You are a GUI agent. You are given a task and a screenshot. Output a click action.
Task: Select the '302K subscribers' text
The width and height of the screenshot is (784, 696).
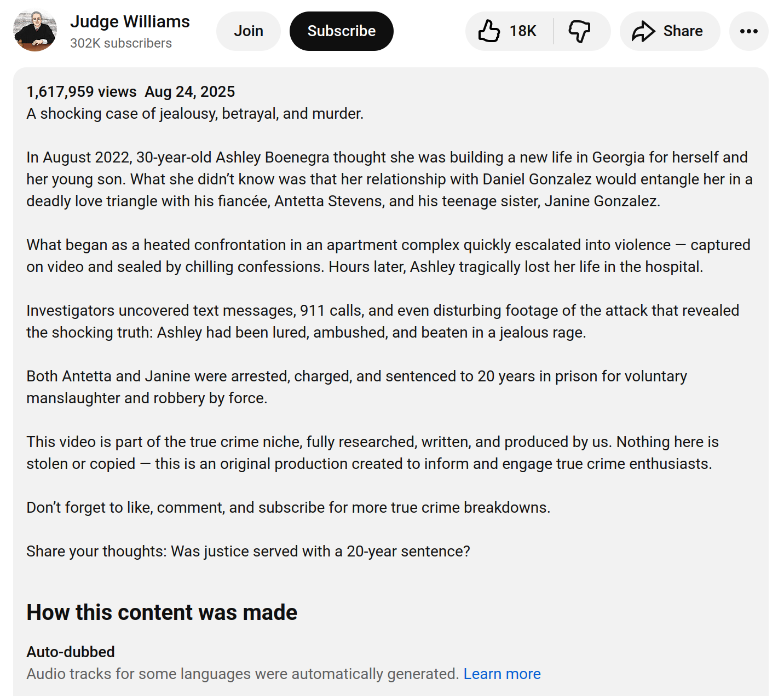[121, 43]
